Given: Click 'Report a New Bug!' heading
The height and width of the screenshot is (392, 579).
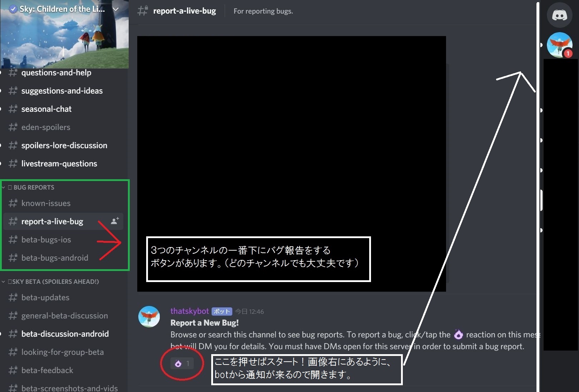Looking at the screenshot, I should pos(204,323).
